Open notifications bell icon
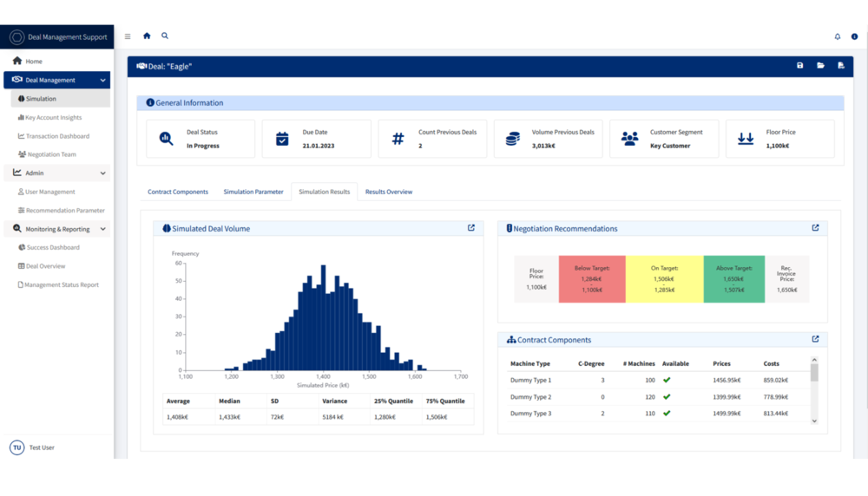868x496 pixels. 837,36
